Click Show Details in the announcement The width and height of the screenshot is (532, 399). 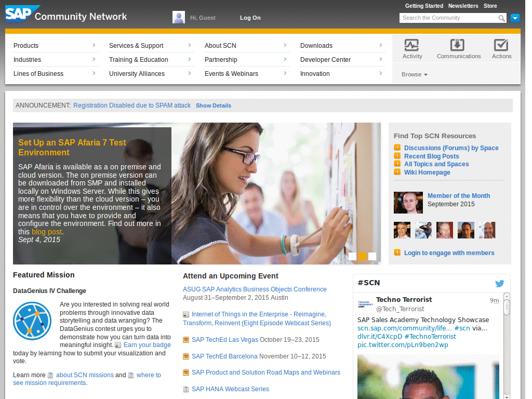213,105
